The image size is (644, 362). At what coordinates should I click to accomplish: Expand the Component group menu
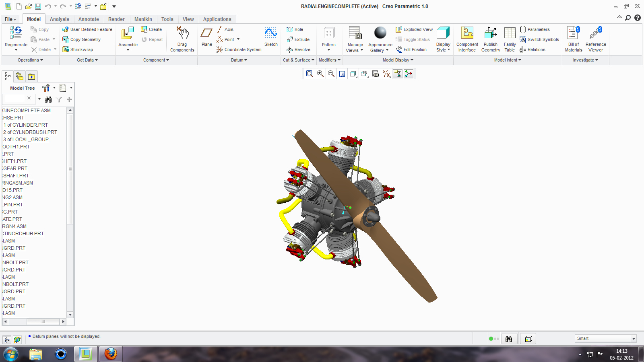click(x=156, y=60)
